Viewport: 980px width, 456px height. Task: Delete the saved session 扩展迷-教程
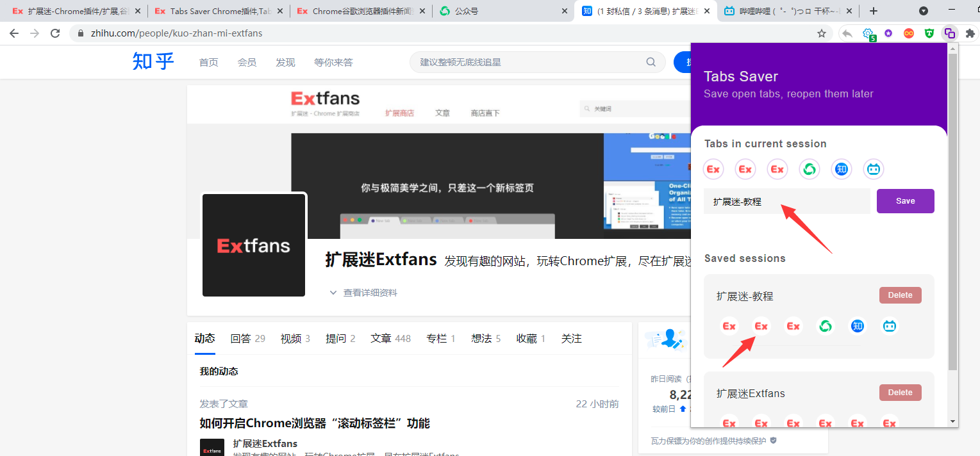[900, 295]
